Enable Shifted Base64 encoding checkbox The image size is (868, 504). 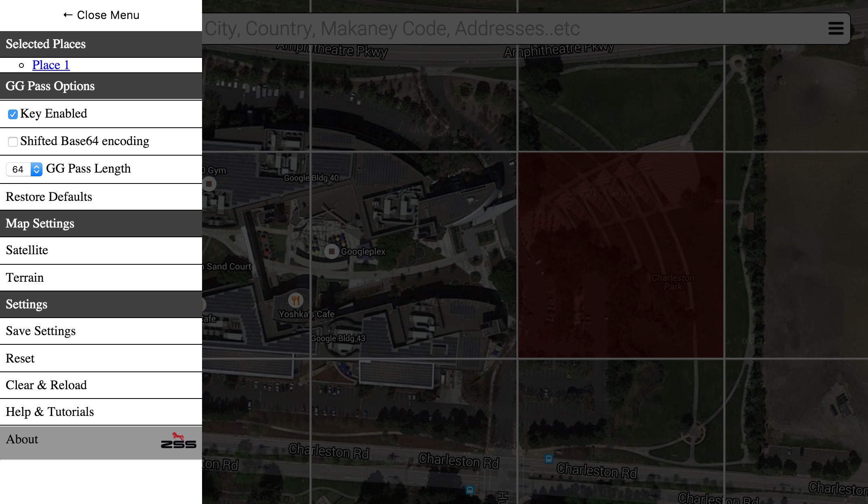[x=13, y=142]
